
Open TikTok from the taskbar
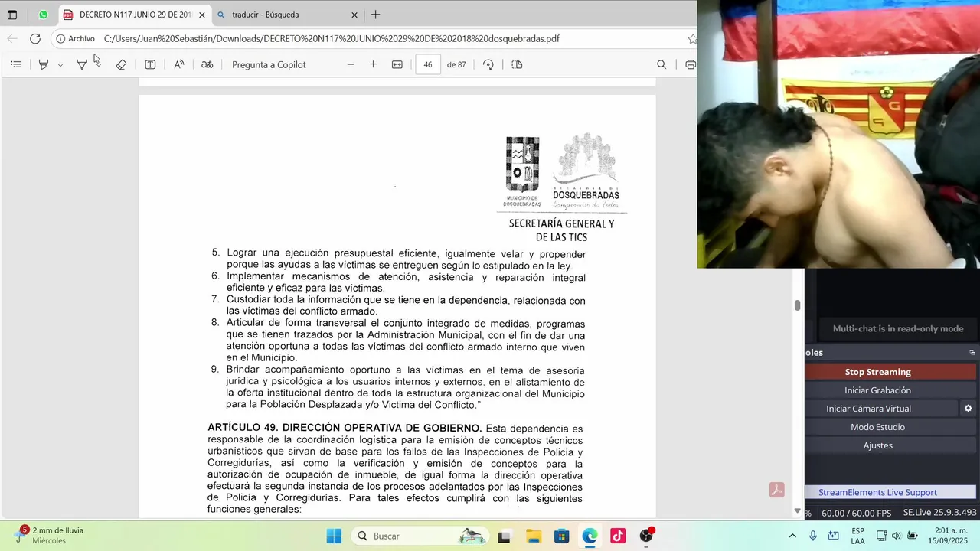coord(618,536)
